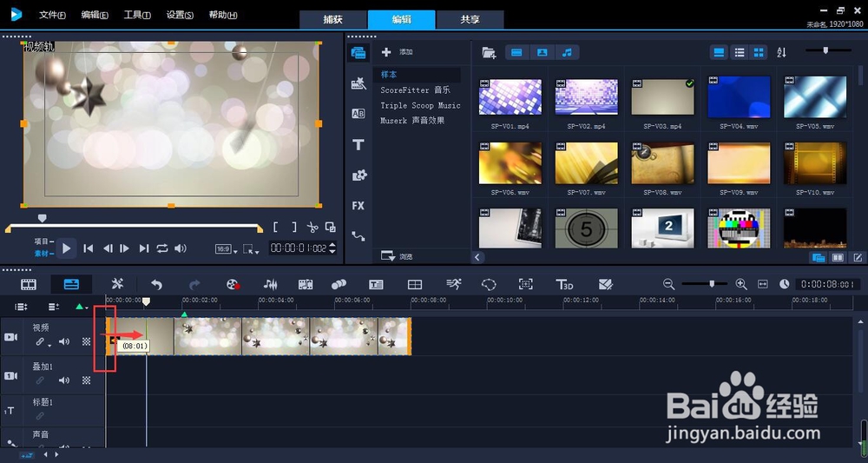Open the FX filter library
The width and height of the screenshot is (868, 463).
358,206
